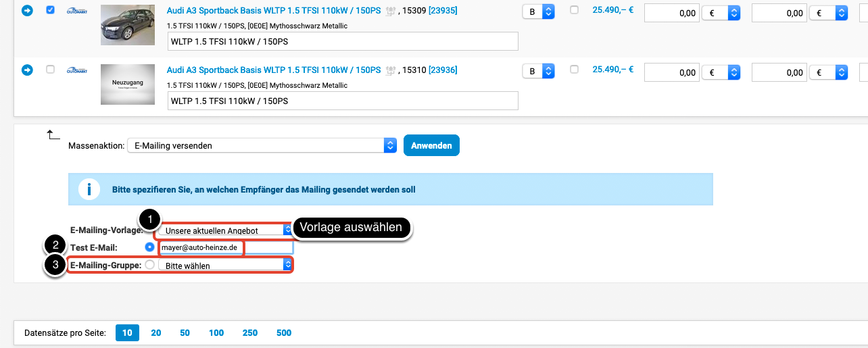
Task: Click the Automarkt logo in the second row
Action: coord(76,70)
